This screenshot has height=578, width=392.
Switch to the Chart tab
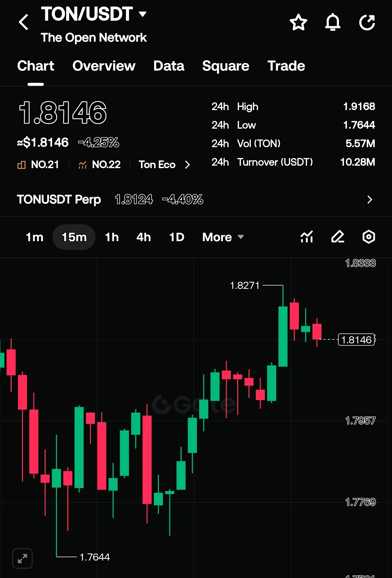[36, 66]
